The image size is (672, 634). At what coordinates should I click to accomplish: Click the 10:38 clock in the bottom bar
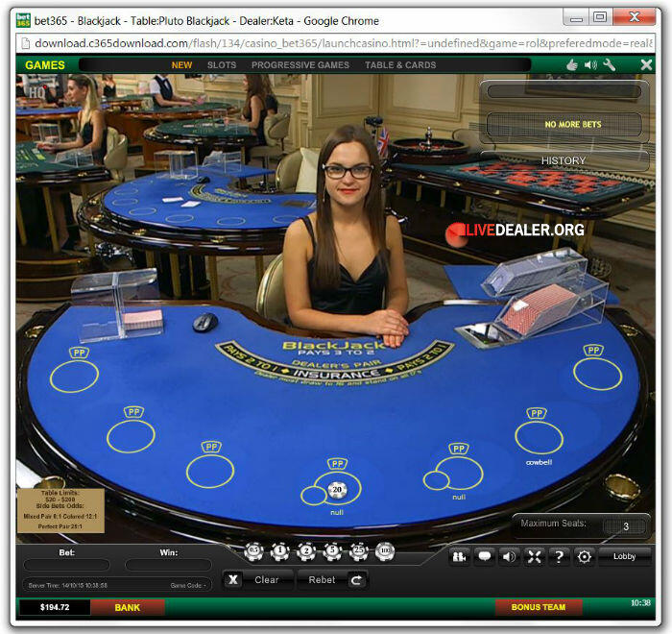(x=640, y=602)
